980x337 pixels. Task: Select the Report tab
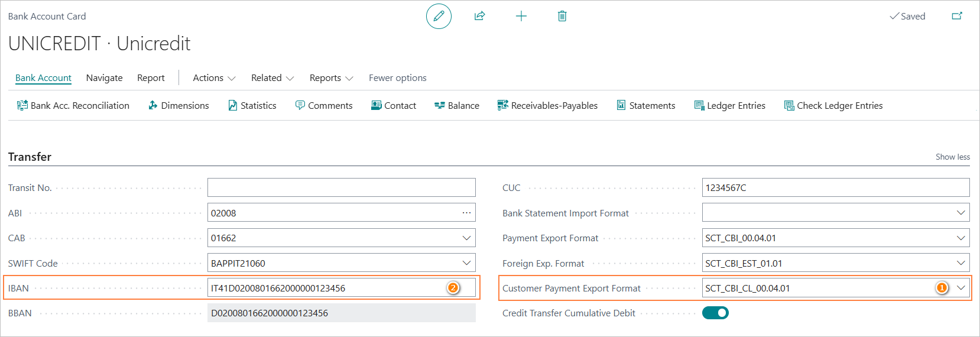[x=151, y=78]
